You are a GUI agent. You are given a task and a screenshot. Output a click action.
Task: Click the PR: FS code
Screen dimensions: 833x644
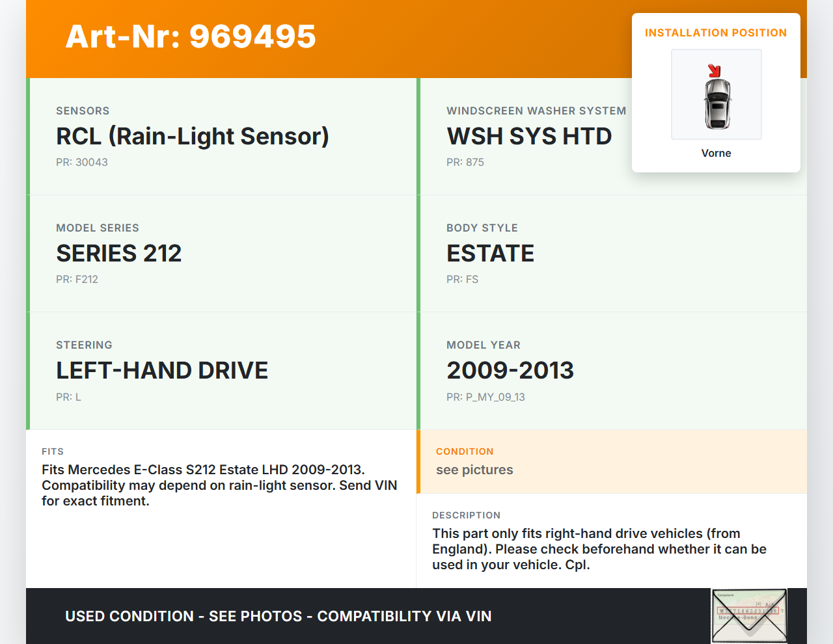click(462, 279)
